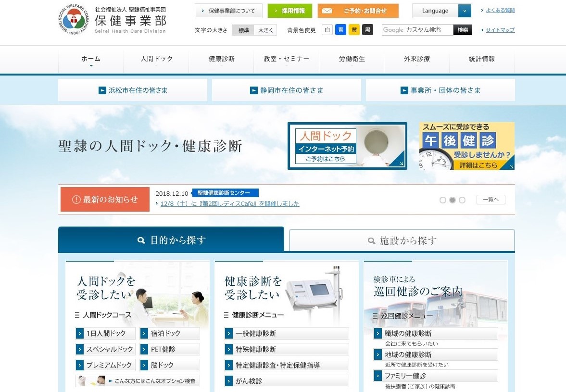The image size is (566, 392).
Task: Click arrow icon beside 特定健康診査・特定保健指導
Action: 228,365
